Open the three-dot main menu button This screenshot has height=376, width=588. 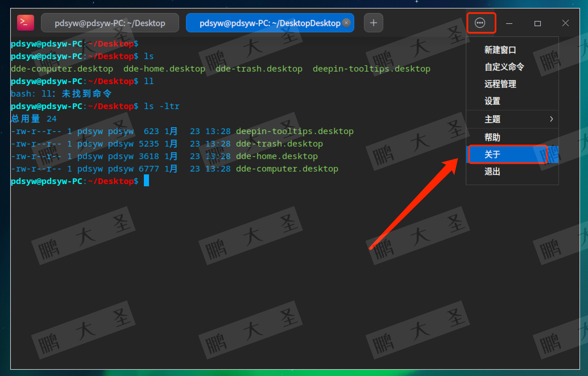tap(480, 23)
